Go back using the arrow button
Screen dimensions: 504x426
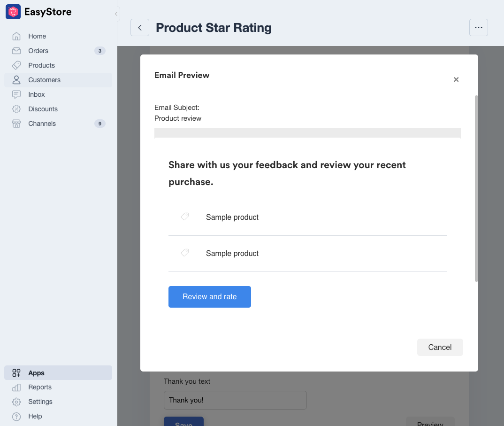(x=140, y=28)
